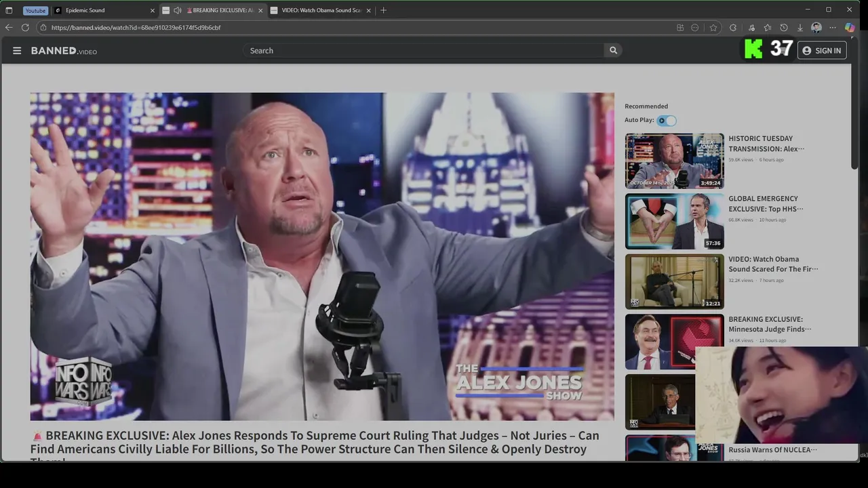The image size is (868, 488).
Task: Mute the tab using speaker icon
Action: [x=178, y=10]
